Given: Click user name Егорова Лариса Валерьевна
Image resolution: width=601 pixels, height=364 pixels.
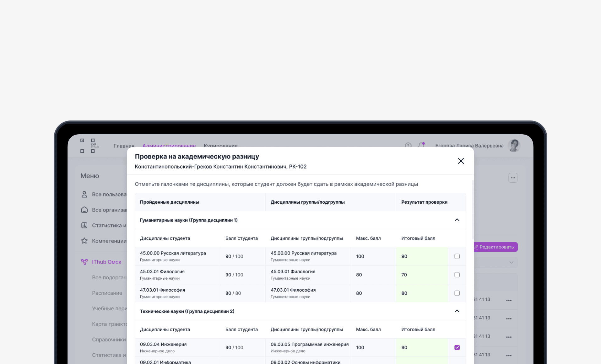Looking at the screenshot, I should coord(469,146).
